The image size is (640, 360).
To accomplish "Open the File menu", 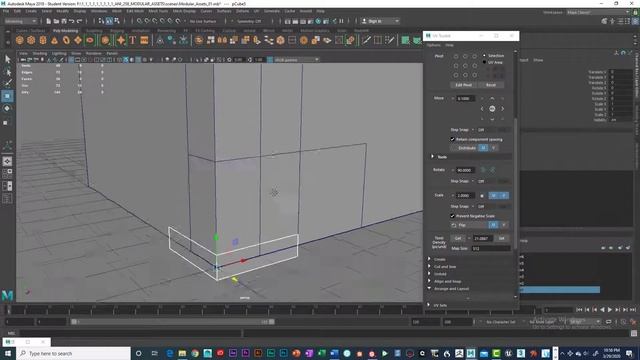I will [x=6, y=11].
